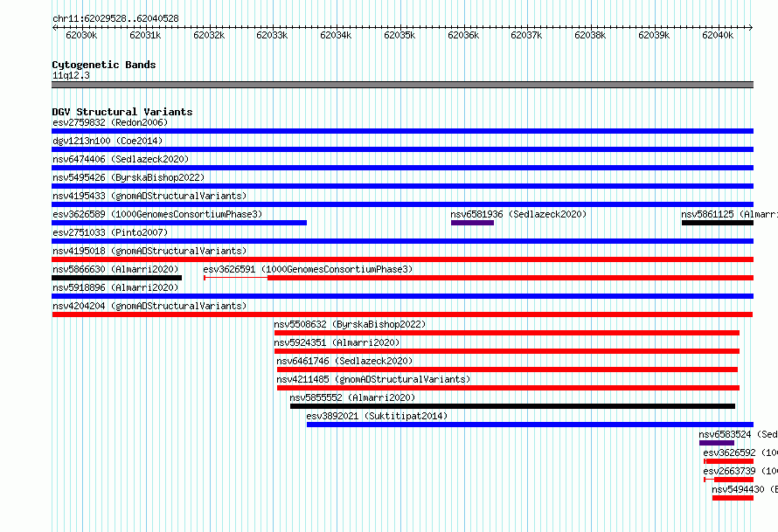Select the esv2663739 variant label
The width and height of the screenshot is (778, 532).
[x=740, y=471]
